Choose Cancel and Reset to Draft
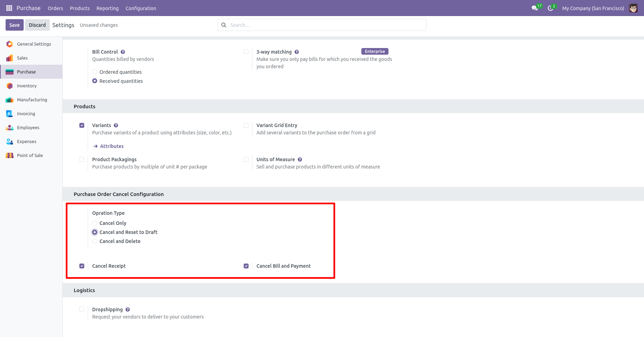644x337 pixels. tap(95, 232)
